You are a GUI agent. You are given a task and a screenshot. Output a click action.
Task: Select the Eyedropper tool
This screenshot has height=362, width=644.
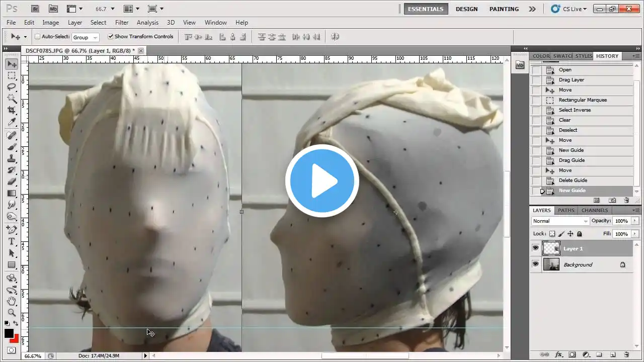click(12, 122)
